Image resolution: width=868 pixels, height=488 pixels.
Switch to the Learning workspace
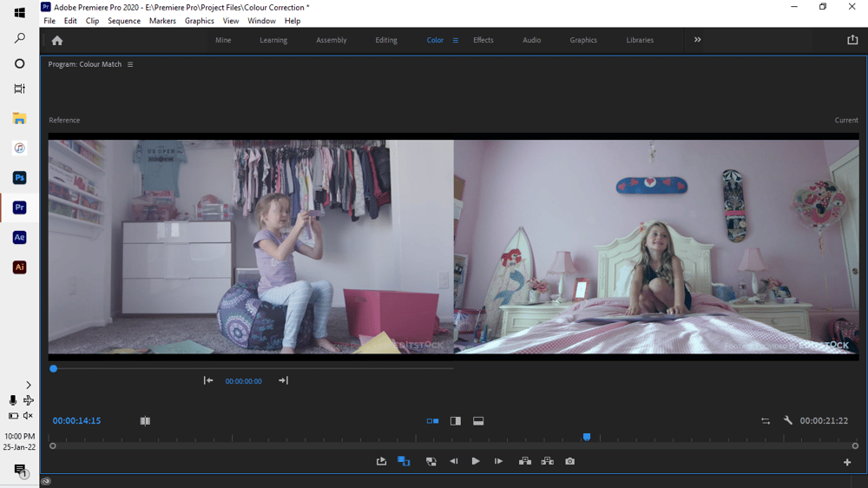(273, 40)
